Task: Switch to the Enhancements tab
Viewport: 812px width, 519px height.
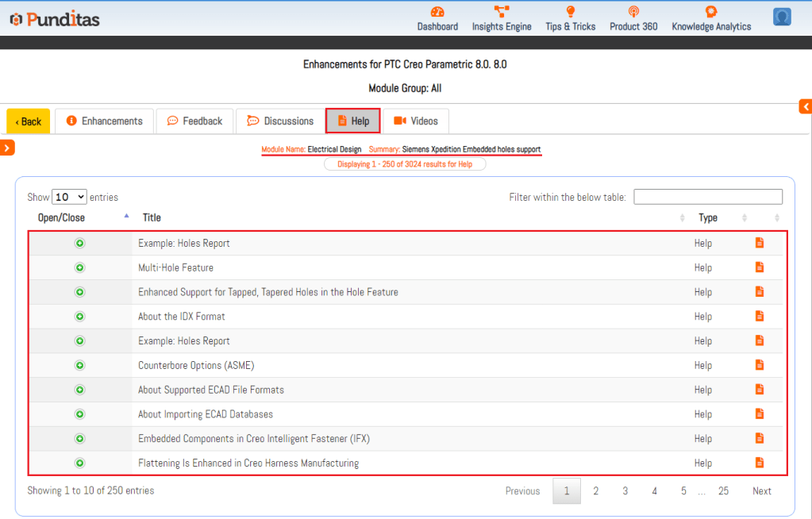Action: 104,121
